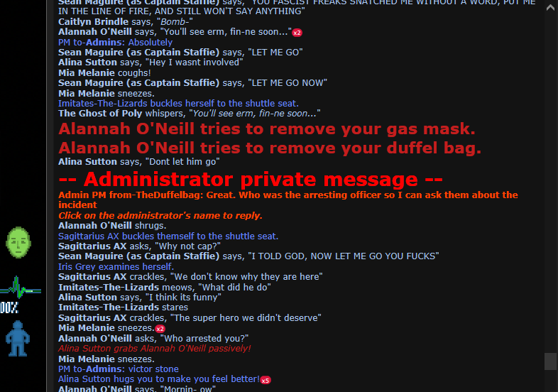The image size is (558, 392).
Task: Open the blue body damage doll icon
Action: 18,339
